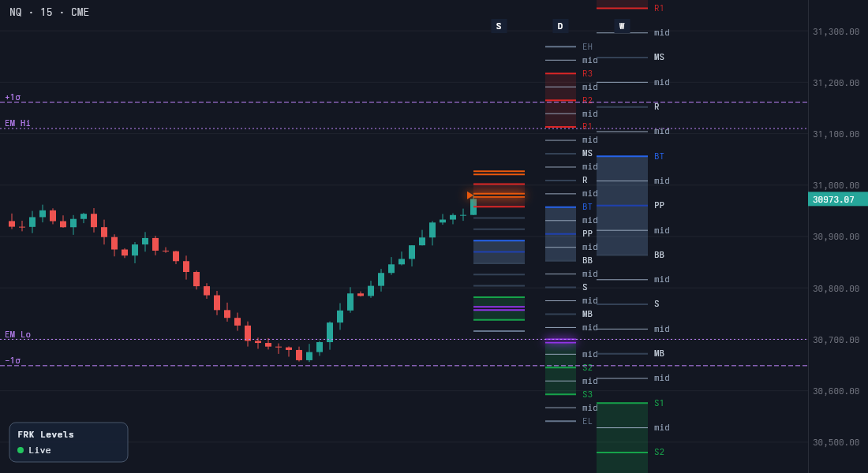The width and height of the screenshot is (868, 473).
Task: Click the 30,500.00 price axis label
Action: click(836, 442)
